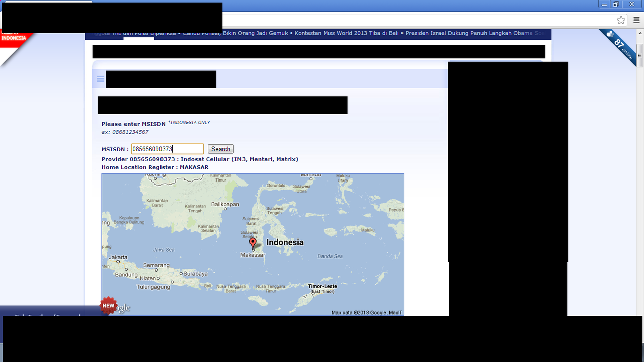
Task: Open the hamburger menu icon beside the title
Action: click(100, 79)
